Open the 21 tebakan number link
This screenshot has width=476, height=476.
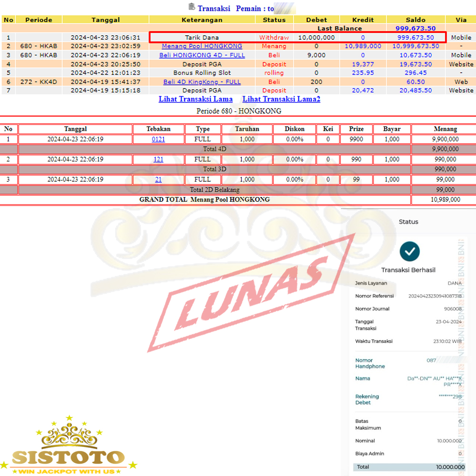[158, 179]
